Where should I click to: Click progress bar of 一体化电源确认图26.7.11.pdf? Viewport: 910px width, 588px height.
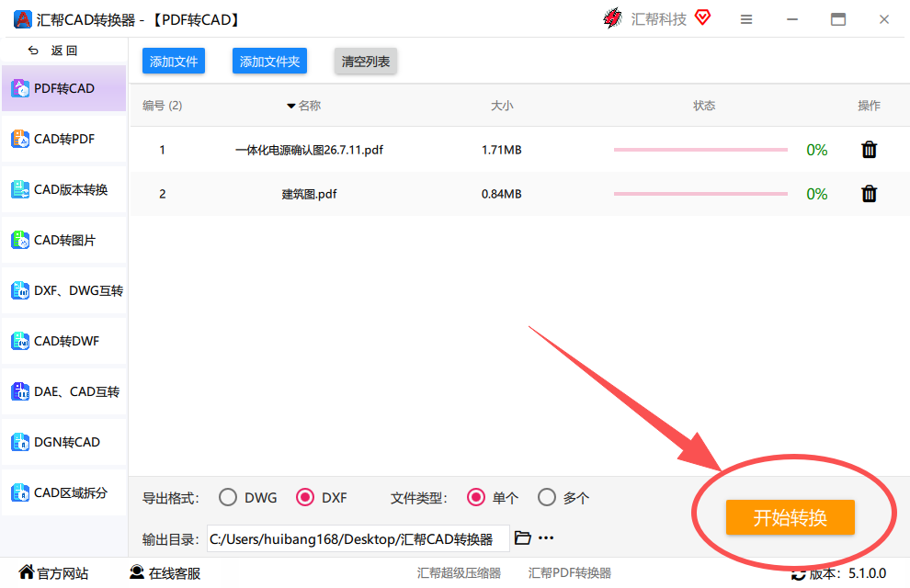[x=700, y=150]
